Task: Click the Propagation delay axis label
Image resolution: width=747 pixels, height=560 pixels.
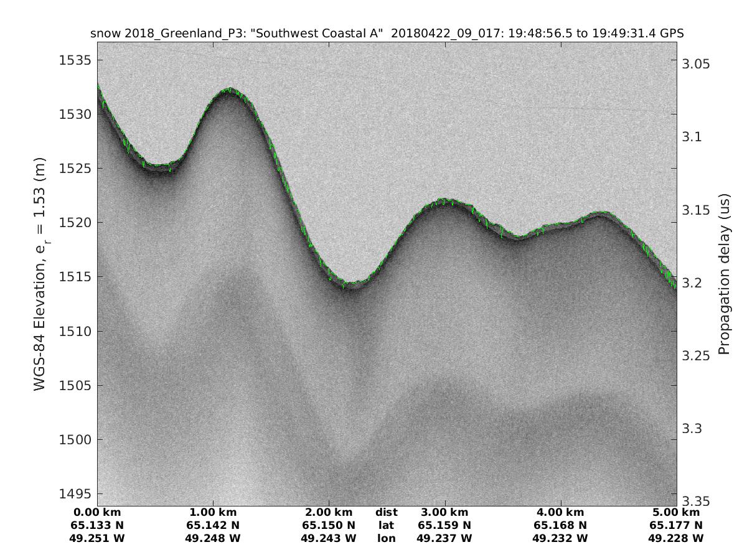Action: tap(724, 274)
